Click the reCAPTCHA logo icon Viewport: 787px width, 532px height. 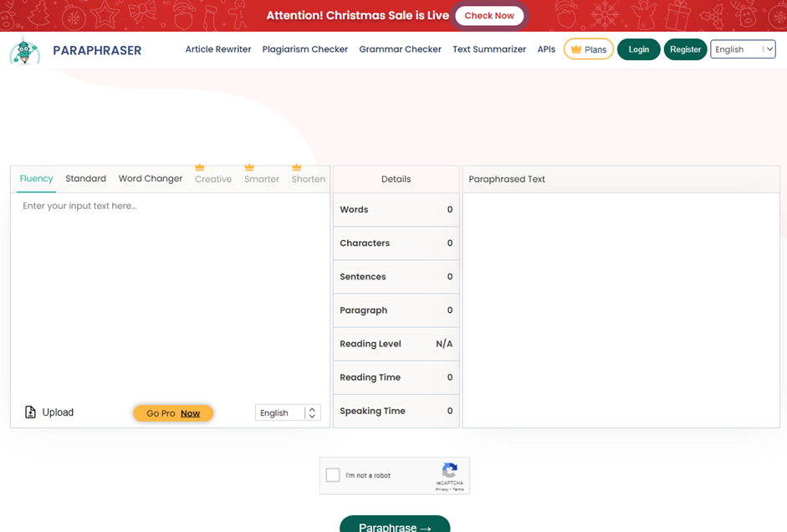[x=450, y=471]
